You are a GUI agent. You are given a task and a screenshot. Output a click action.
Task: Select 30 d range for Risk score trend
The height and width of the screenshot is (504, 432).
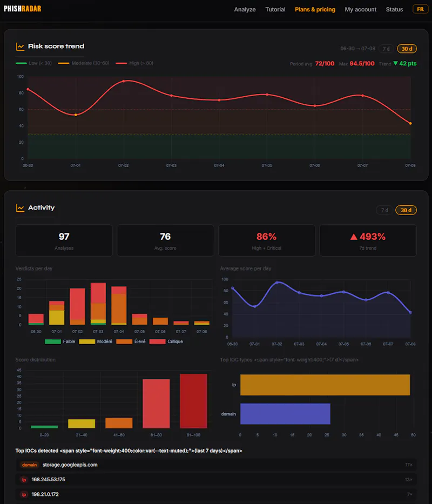pos(407,49)
